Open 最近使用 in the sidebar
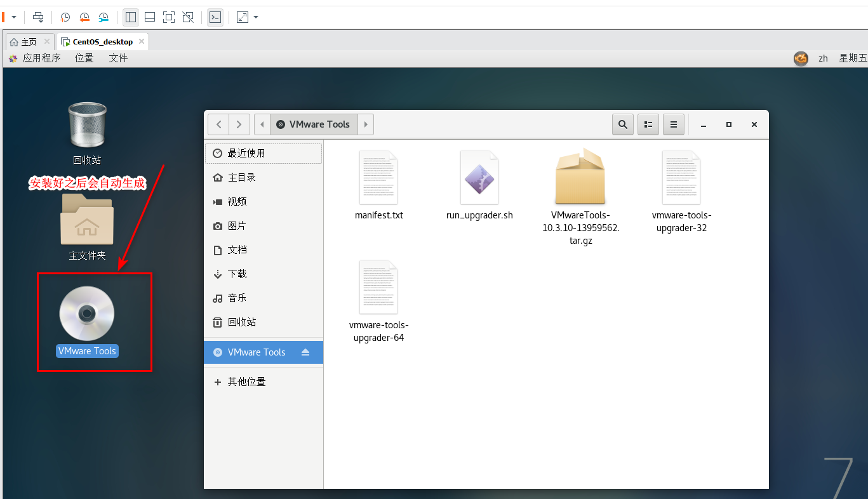 [x=264, y=153]
